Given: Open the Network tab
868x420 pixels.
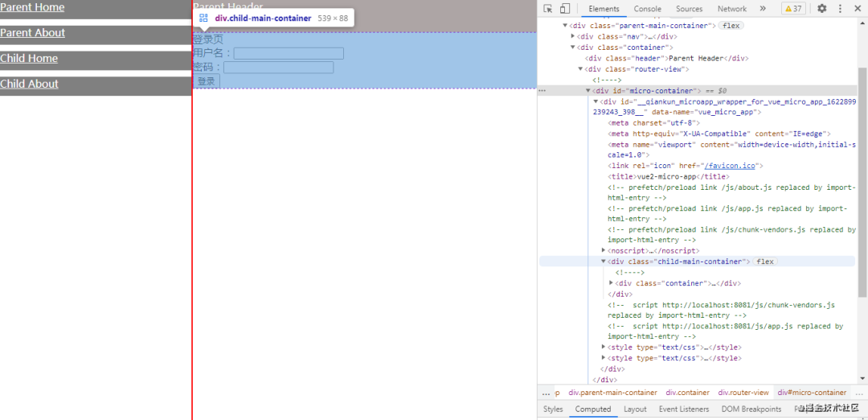Looking at the screenshot, I should 732,8.
